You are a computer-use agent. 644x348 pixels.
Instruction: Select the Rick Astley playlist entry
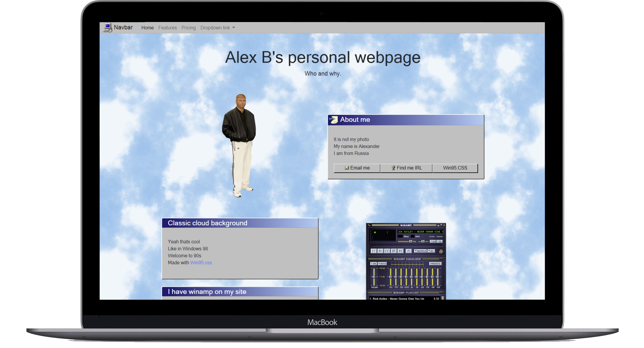pyautogui.click(x=404, y=298)
